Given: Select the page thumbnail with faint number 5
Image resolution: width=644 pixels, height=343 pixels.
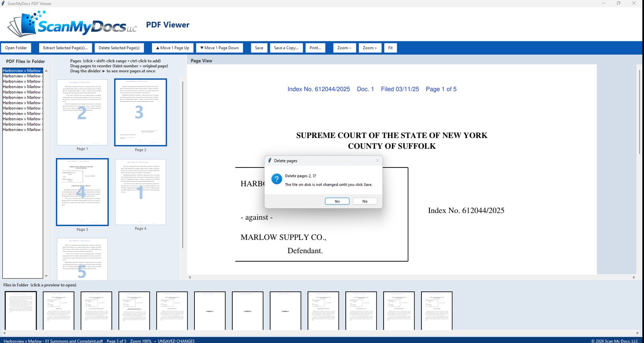Looking at the screenshot, I should 82,259.
